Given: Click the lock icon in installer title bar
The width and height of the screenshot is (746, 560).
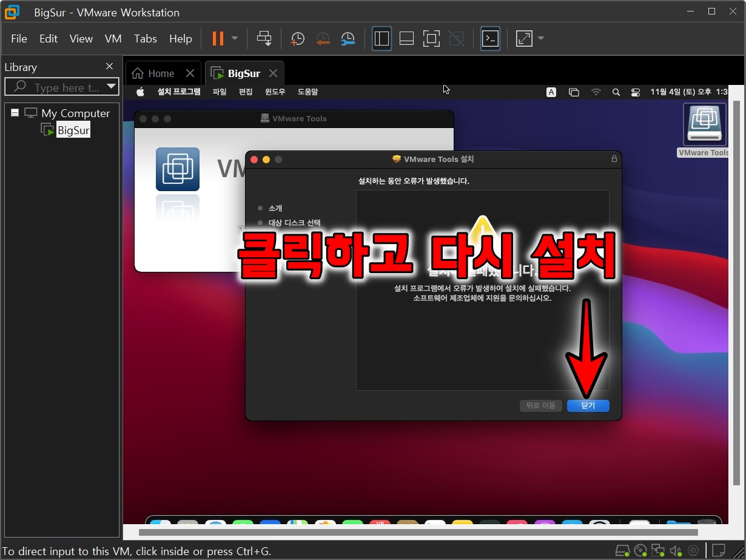Looking at the screenshot, I should coord(614,159).
